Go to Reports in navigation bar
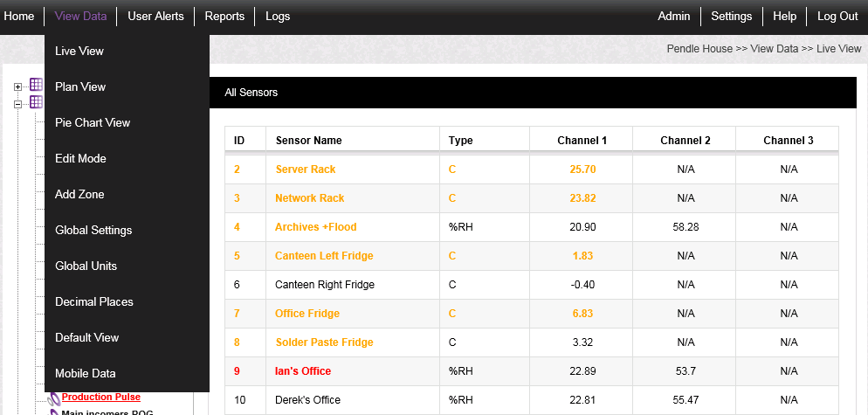 click(x=224, y=17)
